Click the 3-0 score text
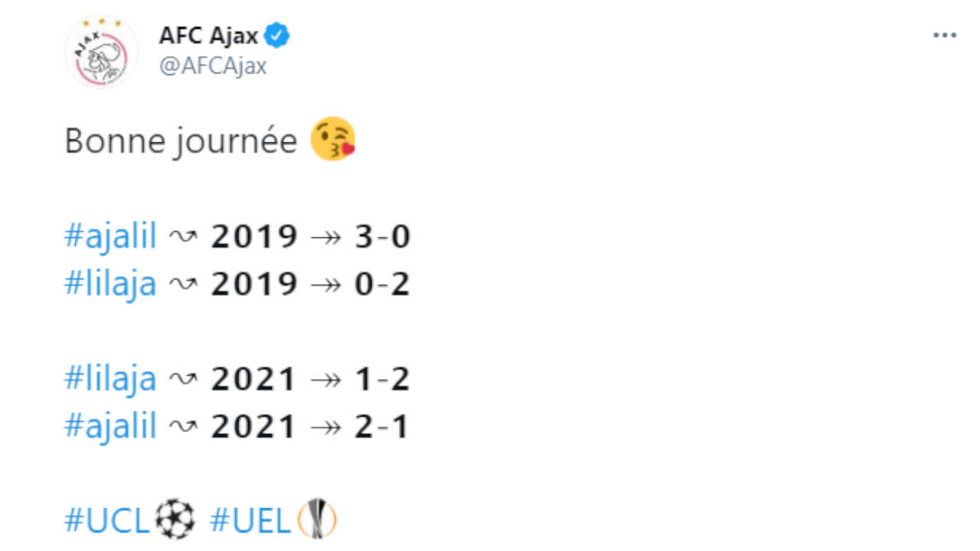The height and width of the screenshot is (551, 980). [383, 236]
